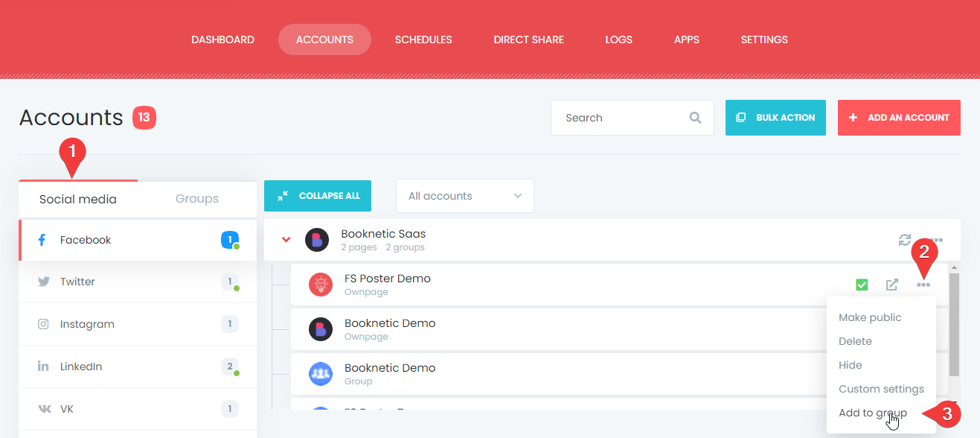The image size is (980, 438).
Task: Click the Collapse All button
Action: click(318, 196)
